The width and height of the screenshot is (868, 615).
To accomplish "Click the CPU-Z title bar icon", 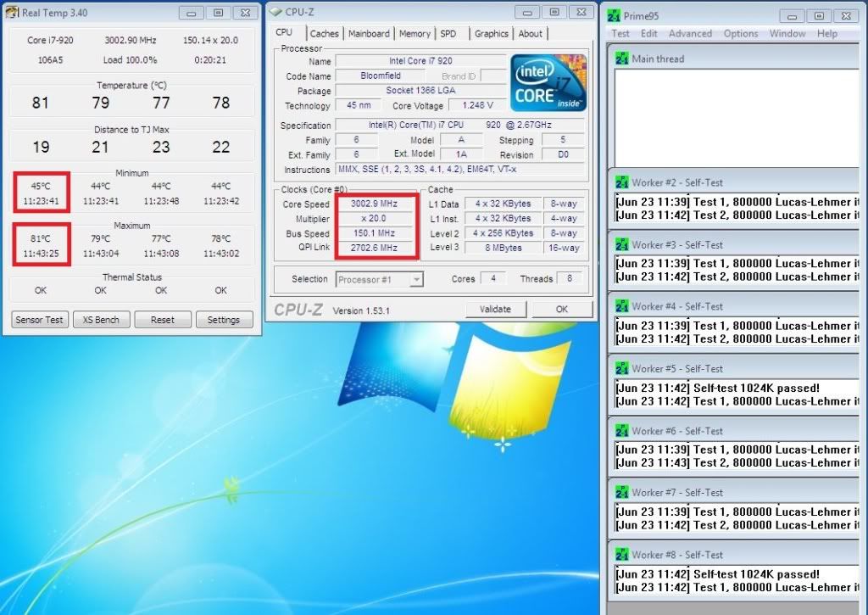I will click(275, 12).
